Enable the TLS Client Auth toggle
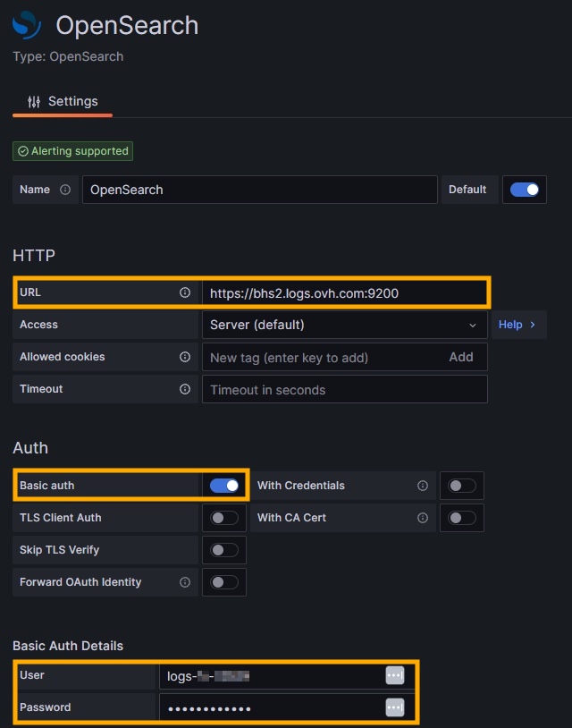The height and width of the screenshot is (728, 572). (x=224, y=518)
